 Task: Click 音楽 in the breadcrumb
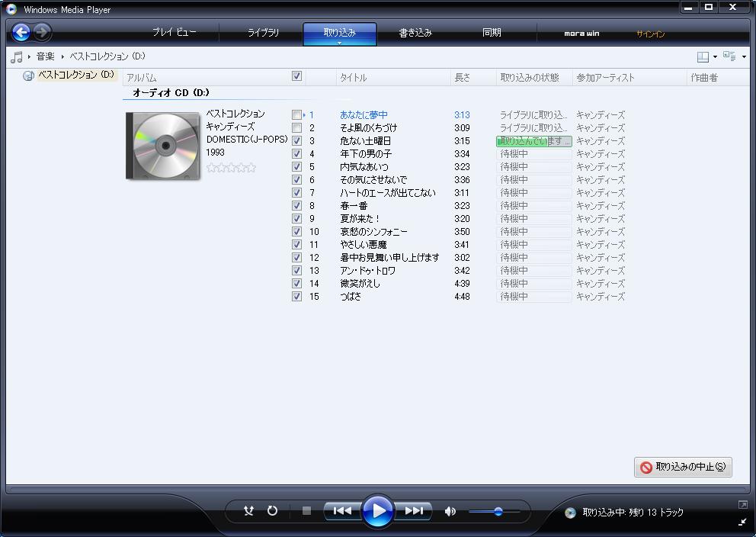[x=46, y=57]
